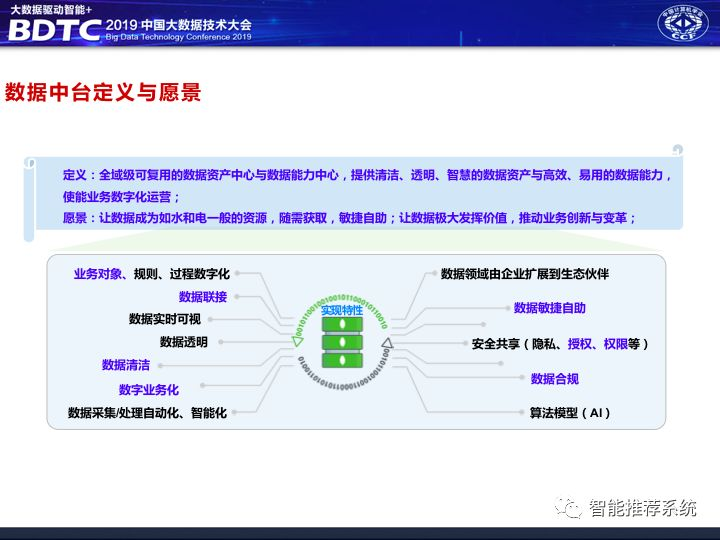Click the 算法模型（AI） label

569,413
